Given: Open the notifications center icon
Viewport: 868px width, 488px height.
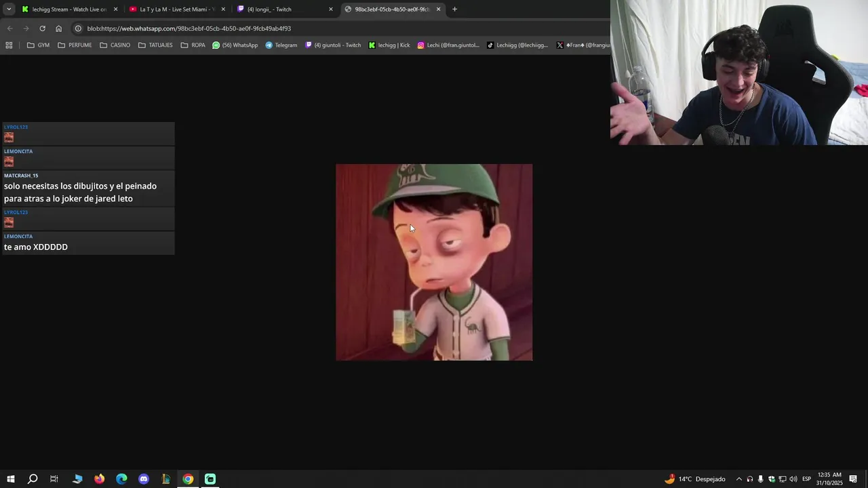Looking at the screenshot, I should coord(853,479).
